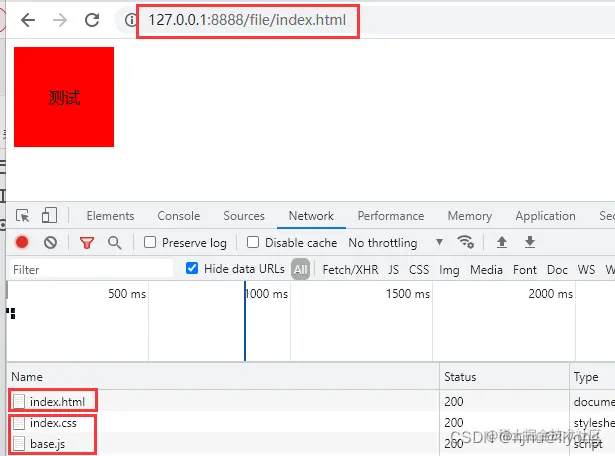Go back with the browser back arrow

pyautogui.click(x=28, y=20)
